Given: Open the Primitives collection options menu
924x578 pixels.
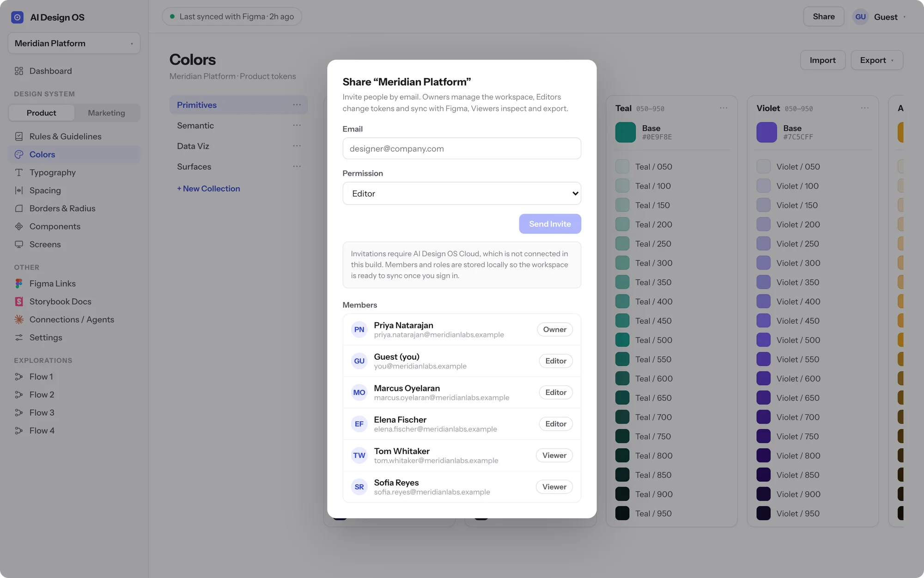Looking at the screenshot, I should 297,105.
